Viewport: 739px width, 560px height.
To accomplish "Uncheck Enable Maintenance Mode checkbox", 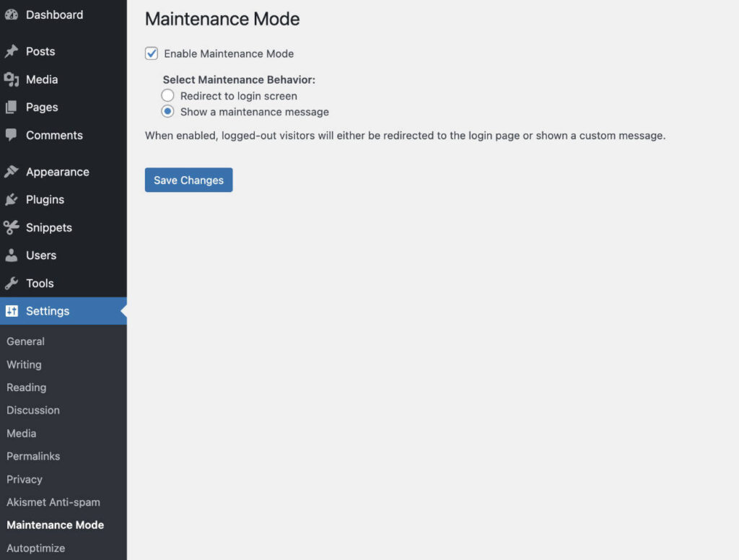I will pos(152,53).
